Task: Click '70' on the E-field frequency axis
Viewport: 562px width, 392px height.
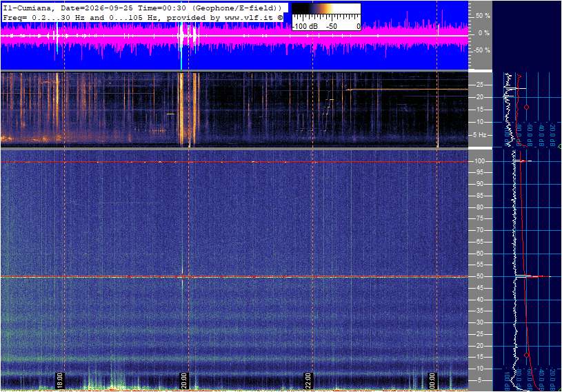Action: pos(479,230)
